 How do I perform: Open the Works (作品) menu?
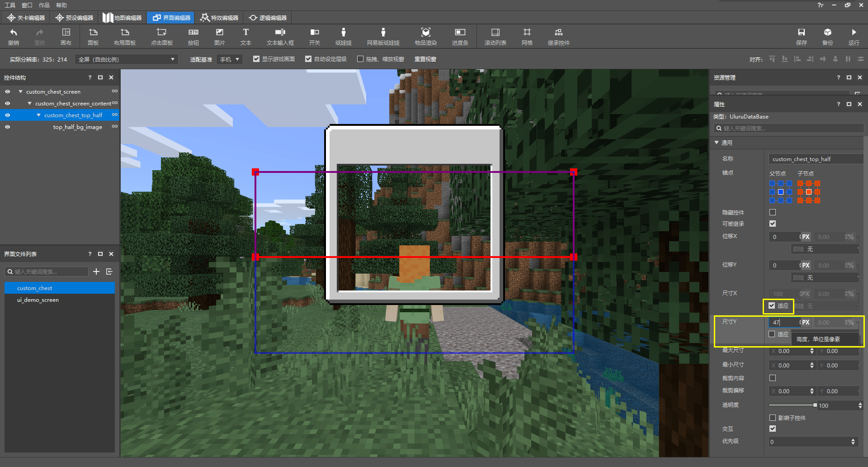point(44,5)
